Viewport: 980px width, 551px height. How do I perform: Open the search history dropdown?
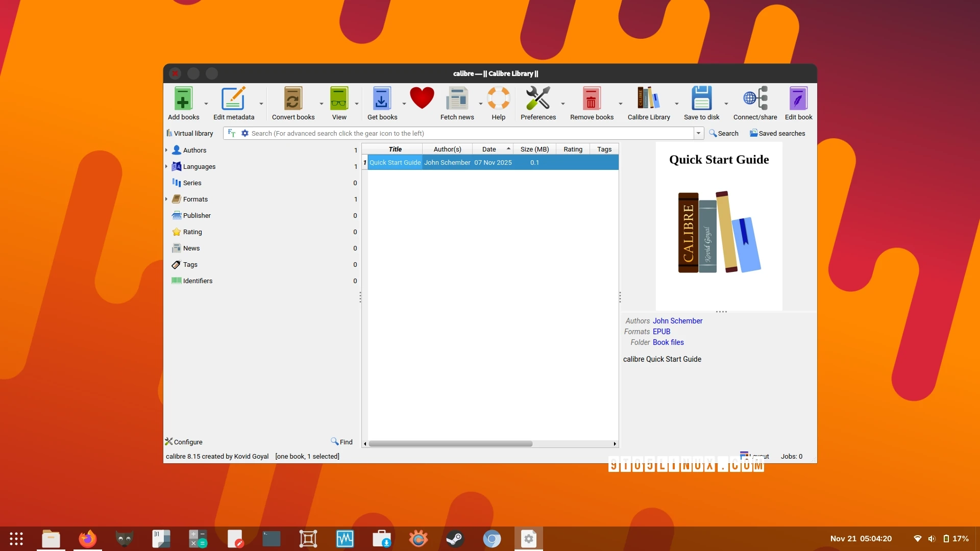(698, 133)
